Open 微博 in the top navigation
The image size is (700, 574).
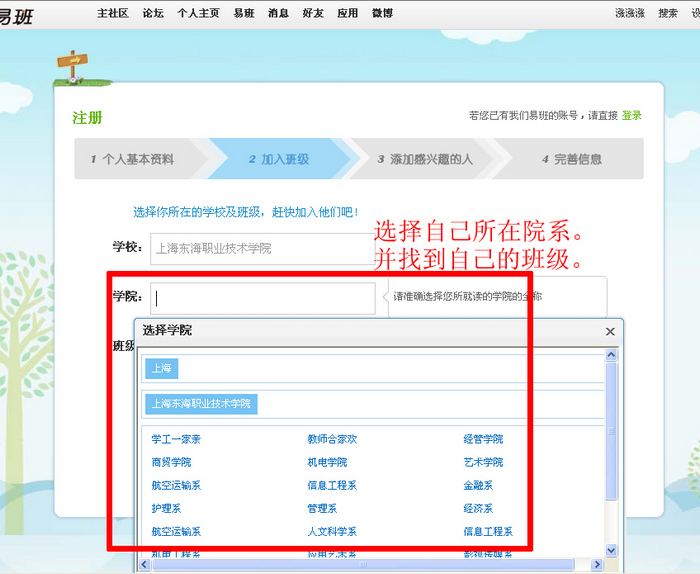(383, 13)
